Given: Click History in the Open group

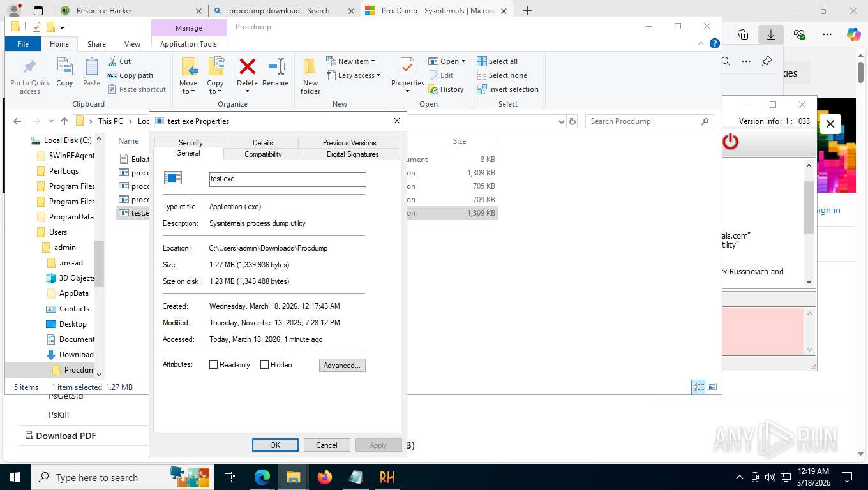Looking at the screenshot, I should click(446, 89).
